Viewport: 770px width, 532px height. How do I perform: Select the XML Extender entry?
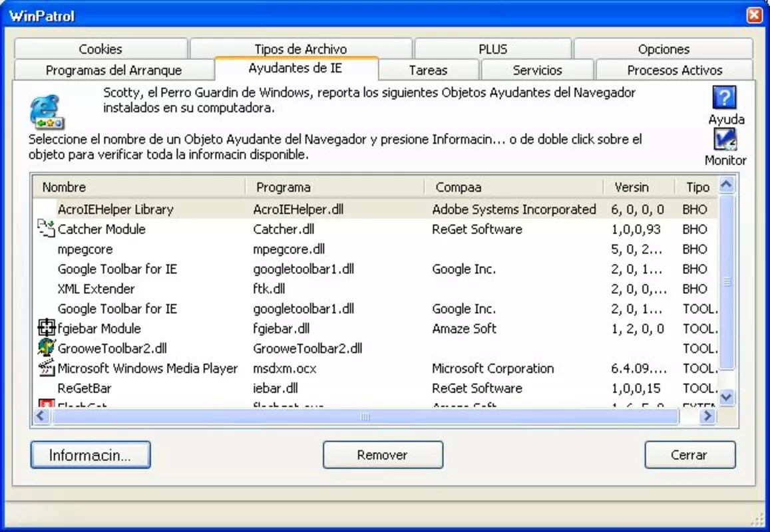pos(96,289)
